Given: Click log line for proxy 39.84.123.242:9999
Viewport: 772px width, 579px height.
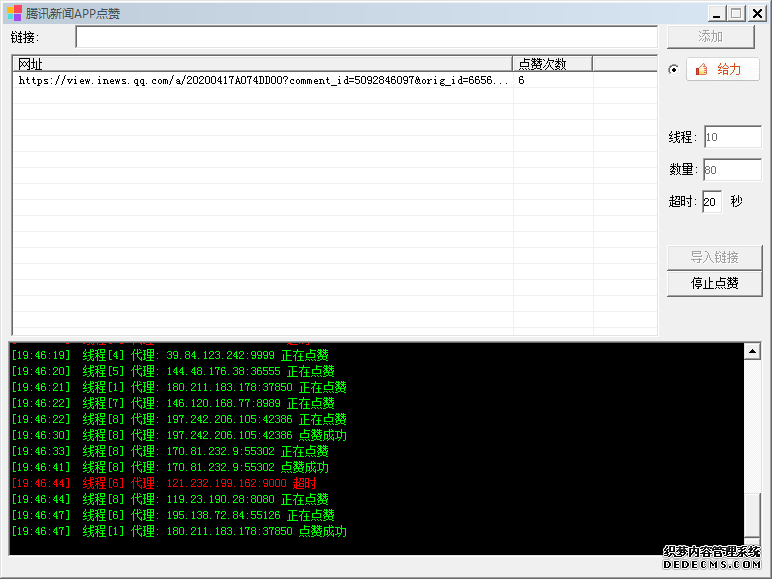Looking at the screenshot, I should [170, 355].
